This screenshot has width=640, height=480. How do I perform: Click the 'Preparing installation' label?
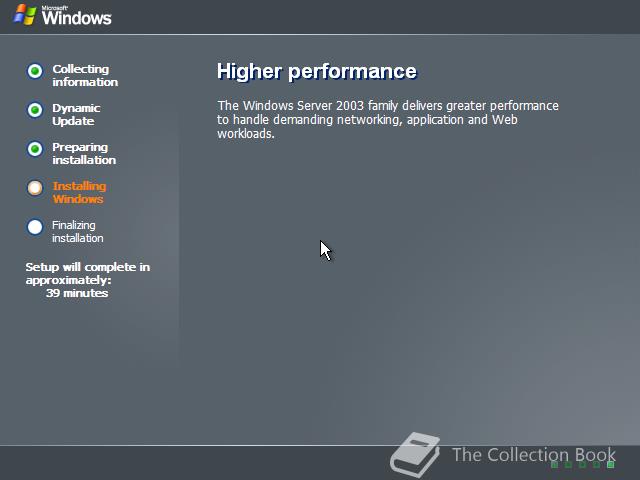(84, 154)
